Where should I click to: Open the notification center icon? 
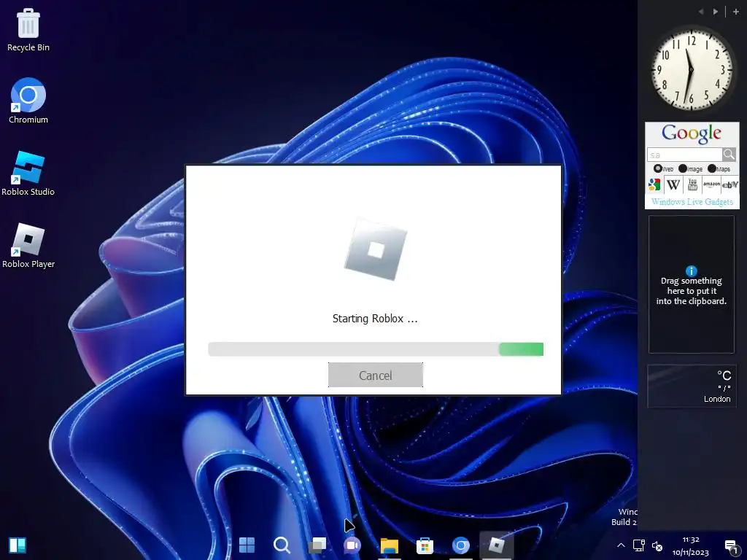pos(731,545)
